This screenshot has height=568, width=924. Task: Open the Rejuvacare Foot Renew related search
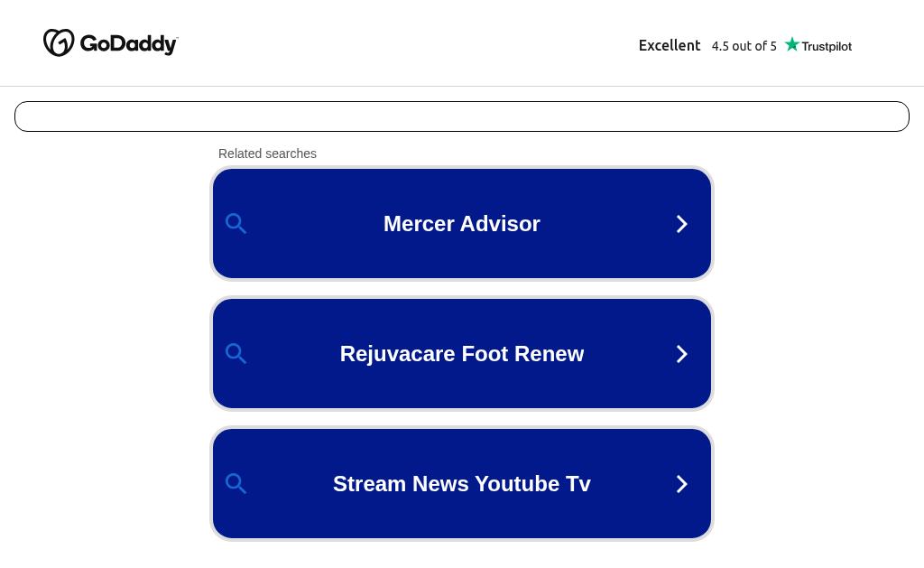462,354
